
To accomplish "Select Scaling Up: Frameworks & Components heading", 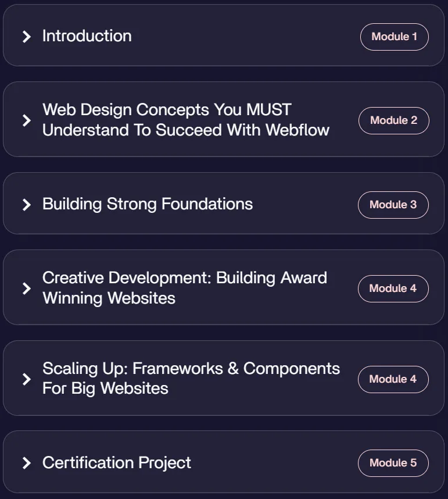I will [x=191, y=379].
